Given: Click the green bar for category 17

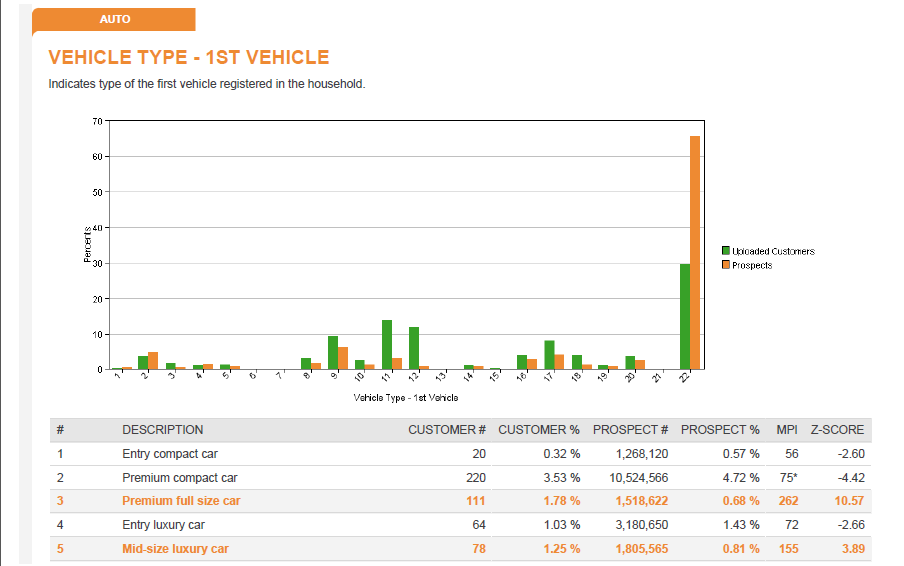Looking at the screenshot, I should click(x=549, y=355).
